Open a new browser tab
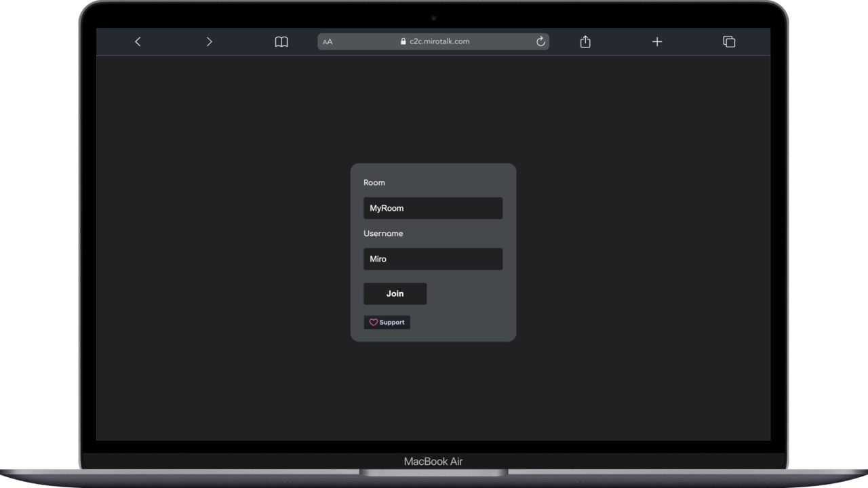 [x=656, y=41]
